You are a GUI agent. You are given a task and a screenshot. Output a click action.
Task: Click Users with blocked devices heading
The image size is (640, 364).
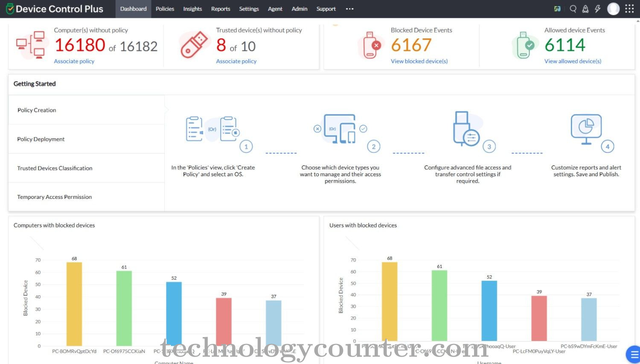tap(363, 225)
